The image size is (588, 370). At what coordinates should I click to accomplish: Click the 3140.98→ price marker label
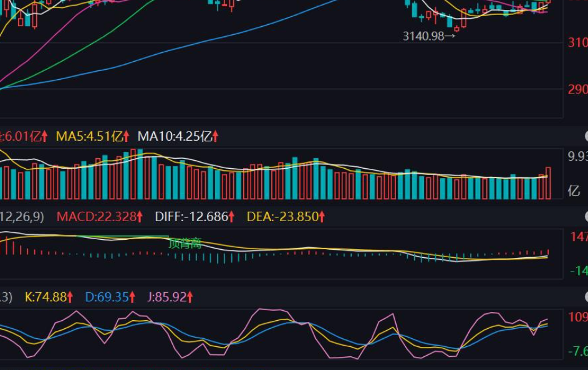point(430,35)
